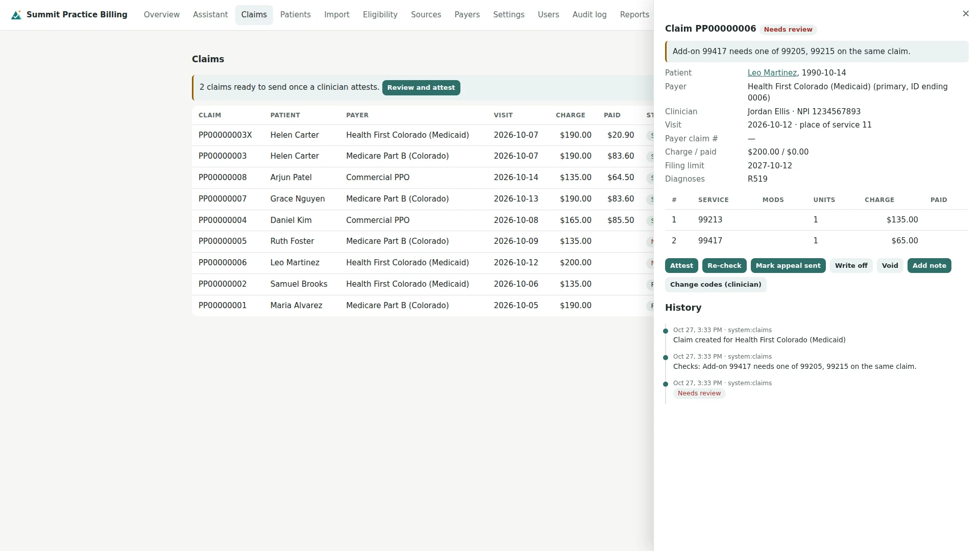Open claim PP00000008 for Arjun Patel

click(x=423, y=178)
